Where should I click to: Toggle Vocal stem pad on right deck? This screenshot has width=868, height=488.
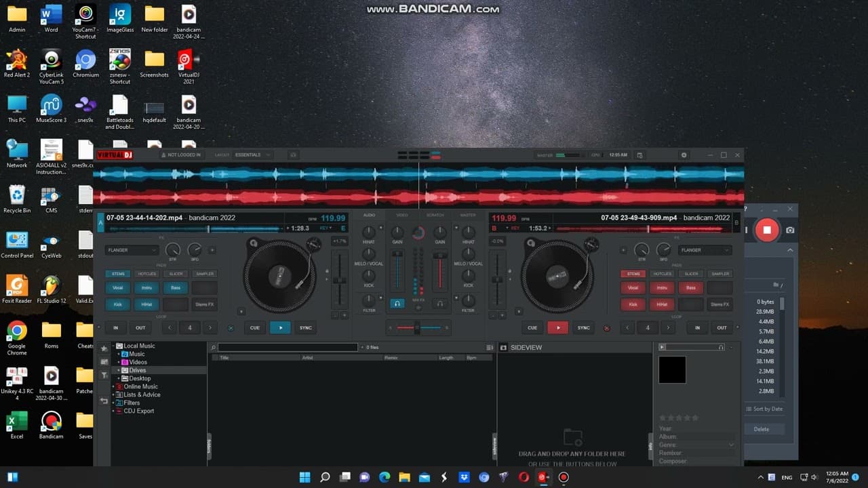(x=633, y=288)
